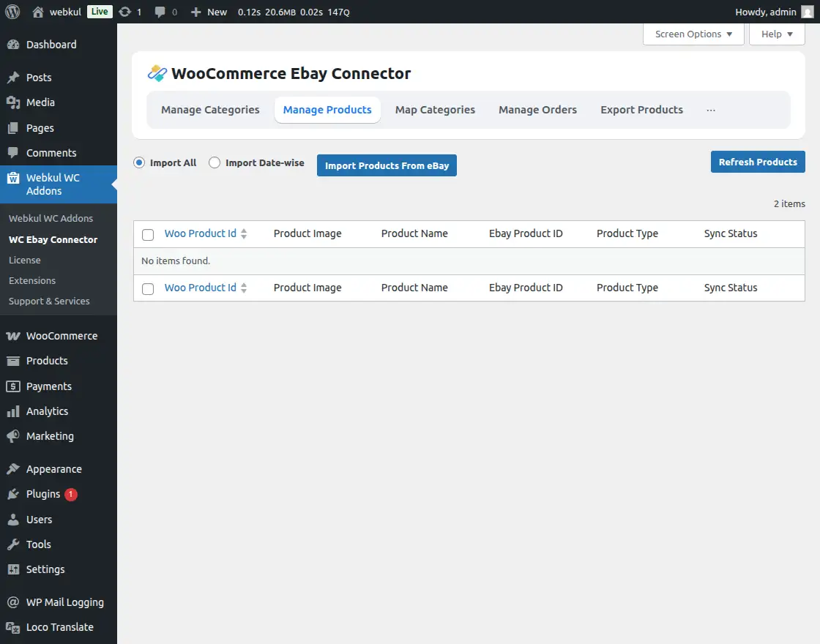Click the Posts pin icon
820x644 pixels.
(13, 78)
